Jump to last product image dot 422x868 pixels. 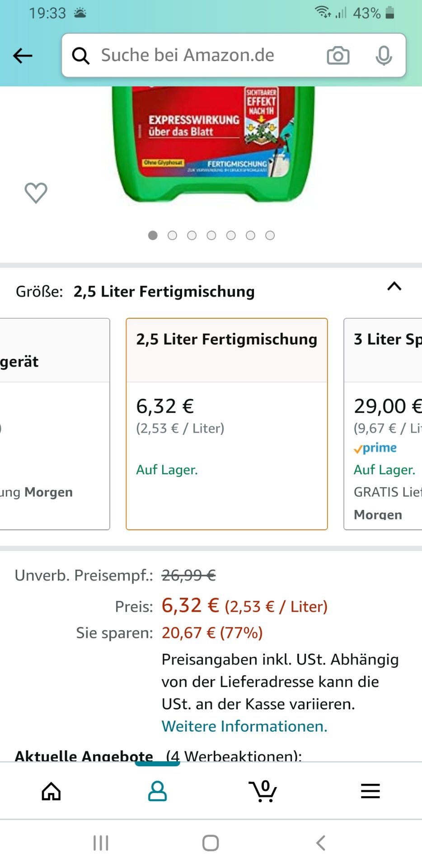click(x=270, y=236)
